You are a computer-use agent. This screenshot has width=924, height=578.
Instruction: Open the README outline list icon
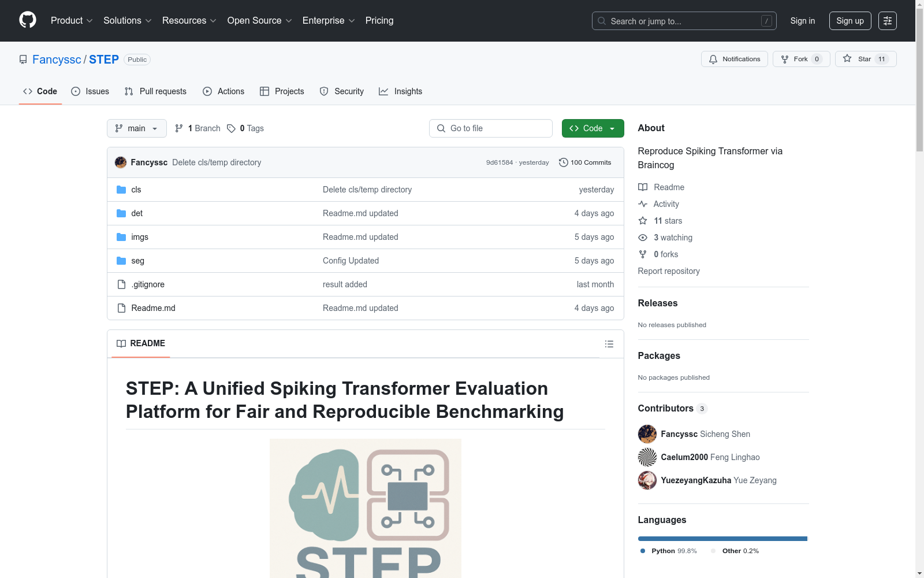coord(609,344)
